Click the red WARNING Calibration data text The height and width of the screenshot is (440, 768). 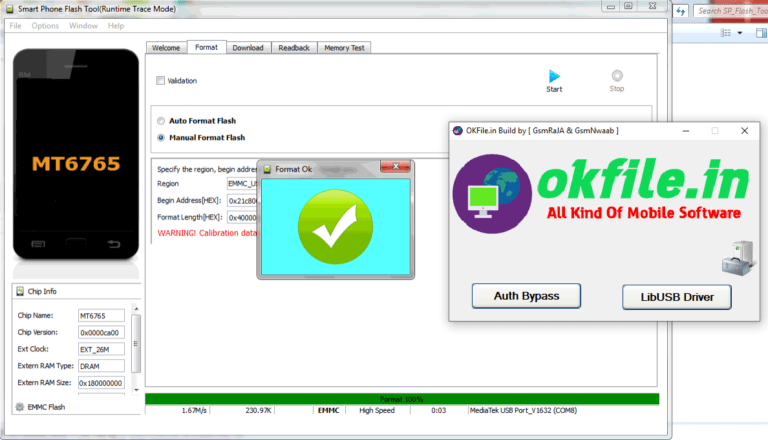pyautogui.click(x=207, y=233)
